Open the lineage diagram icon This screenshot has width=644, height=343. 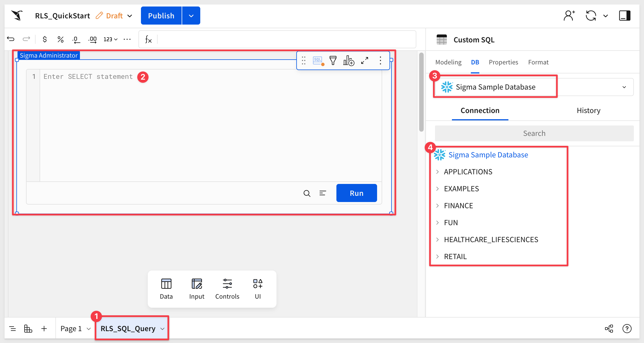click(609, 329)
